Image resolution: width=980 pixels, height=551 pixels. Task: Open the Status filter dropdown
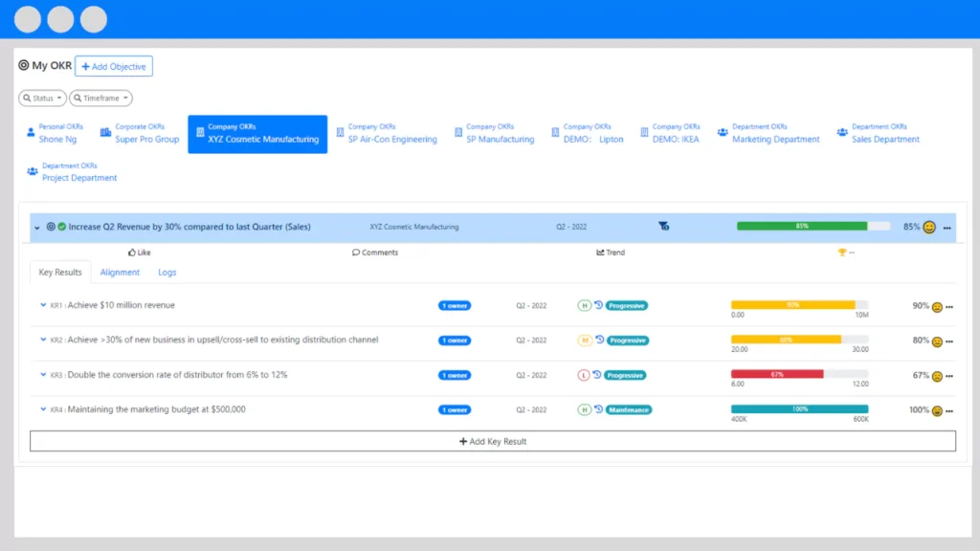click(43, 98)
